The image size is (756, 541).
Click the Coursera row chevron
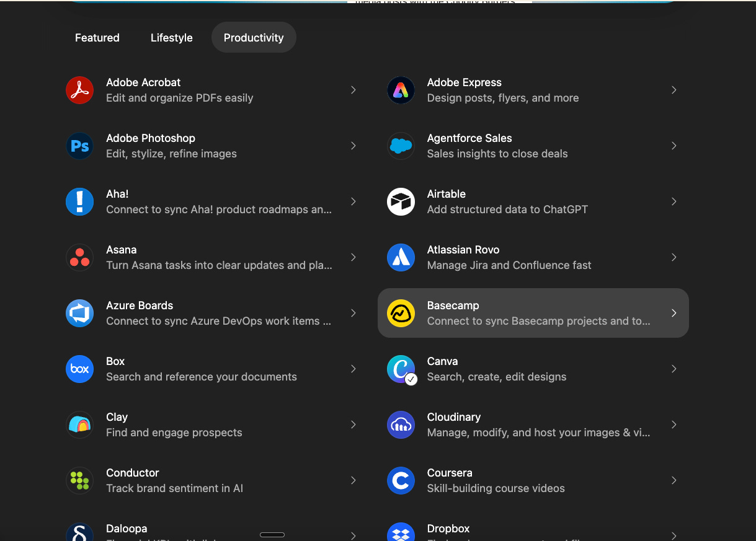[x=674, y=480]
